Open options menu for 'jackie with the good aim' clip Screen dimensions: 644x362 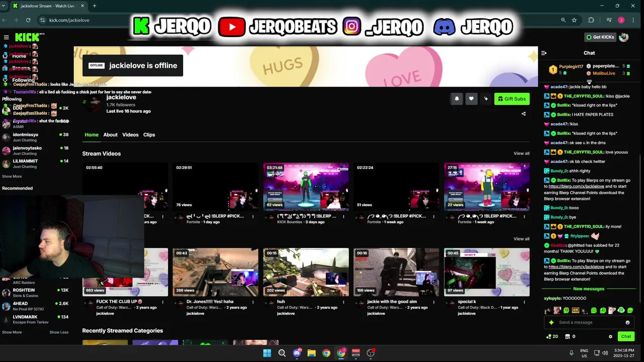(434, 302)
